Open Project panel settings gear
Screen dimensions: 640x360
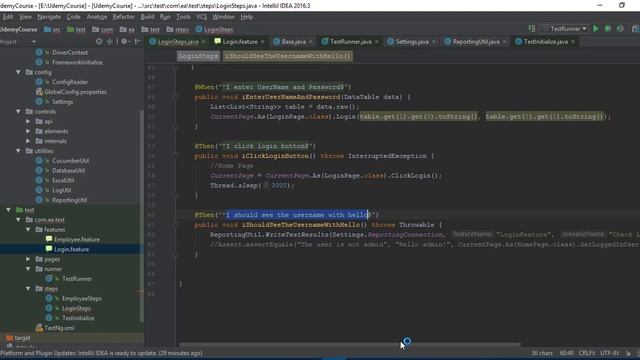[x=124, y=42]
